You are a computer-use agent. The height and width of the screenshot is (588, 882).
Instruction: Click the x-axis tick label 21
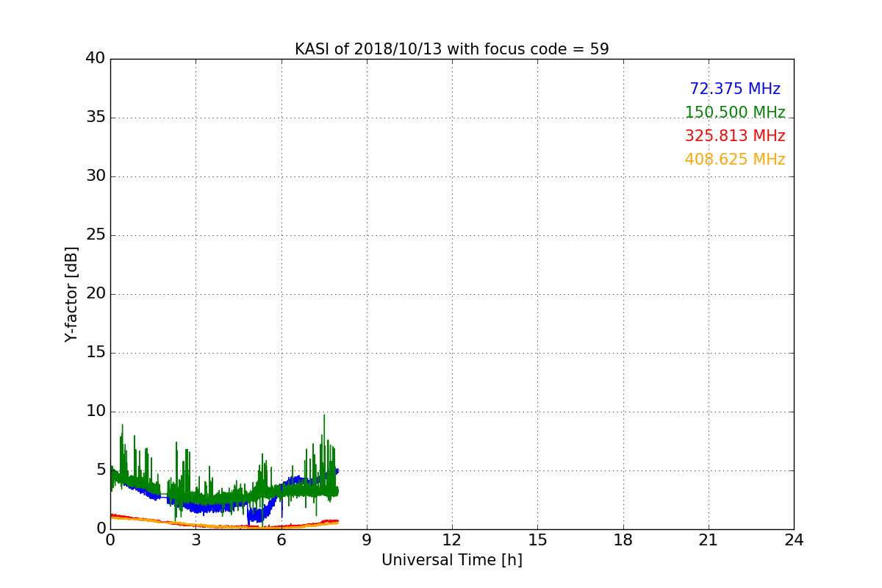tap(709, 540)
